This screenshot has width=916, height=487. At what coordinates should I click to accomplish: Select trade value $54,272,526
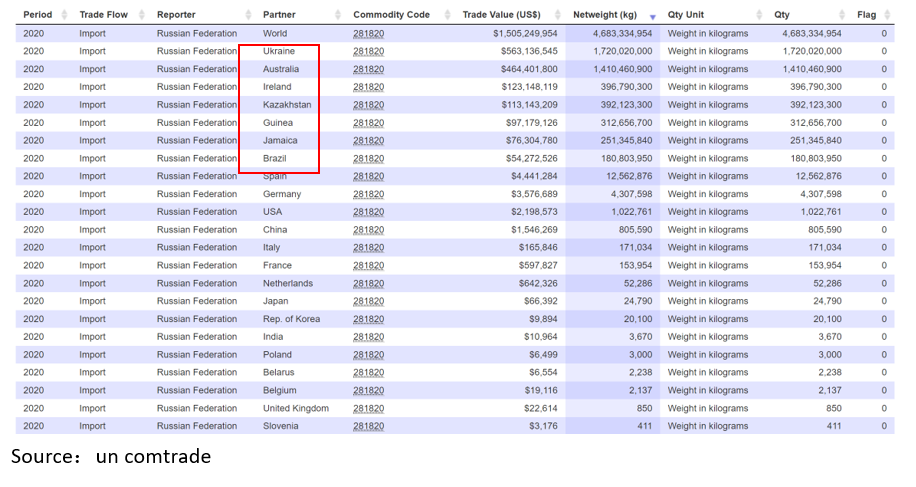(532, 159)
